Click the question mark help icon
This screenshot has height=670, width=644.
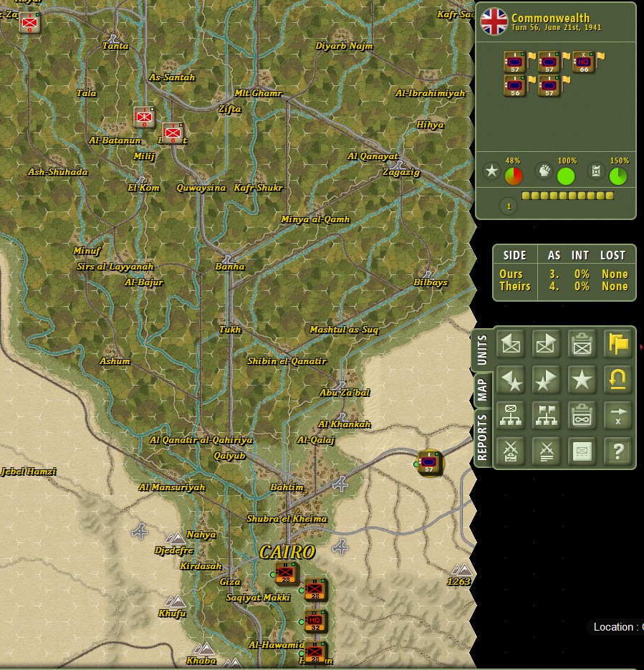click(617, 451)
